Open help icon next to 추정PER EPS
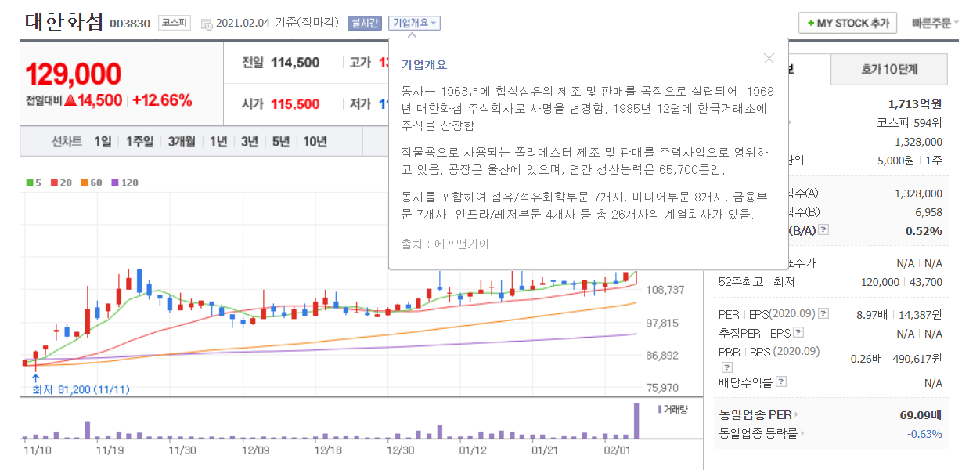This screenshot has height=470, width=980. pyautogui.click(x=798, y=332)
